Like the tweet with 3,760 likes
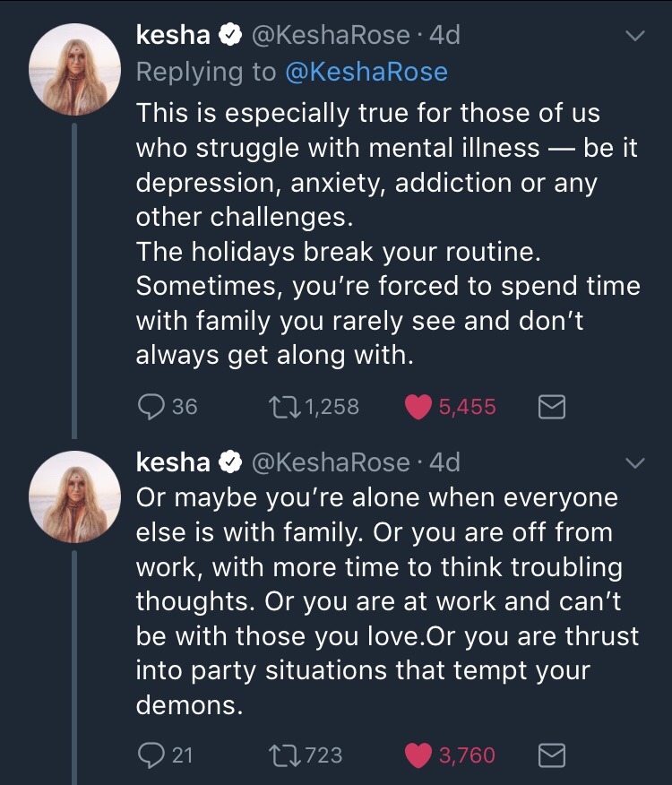Image resolution: width=672 pixels, height=785 pixels. pos(419,755)
